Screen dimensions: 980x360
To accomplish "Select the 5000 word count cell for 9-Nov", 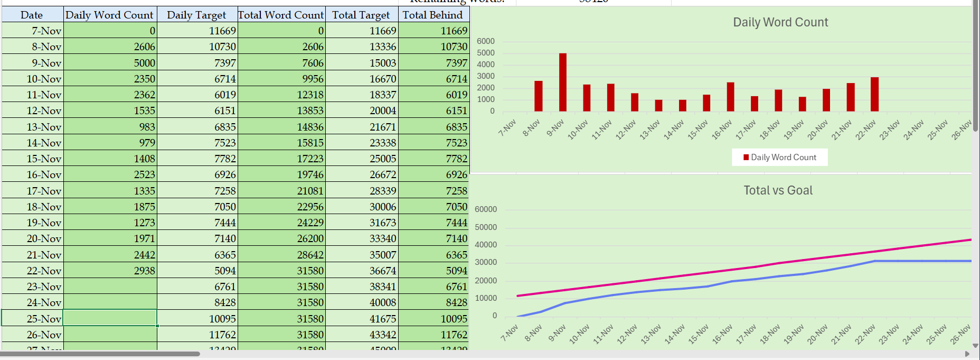I will (x=110, y=63).
